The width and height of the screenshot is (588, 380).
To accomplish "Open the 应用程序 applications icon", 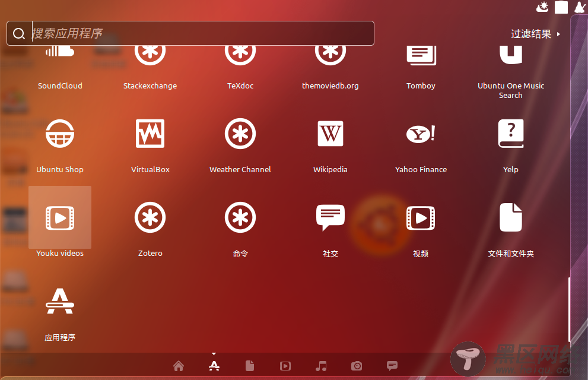I will click(x=60, y=301).
